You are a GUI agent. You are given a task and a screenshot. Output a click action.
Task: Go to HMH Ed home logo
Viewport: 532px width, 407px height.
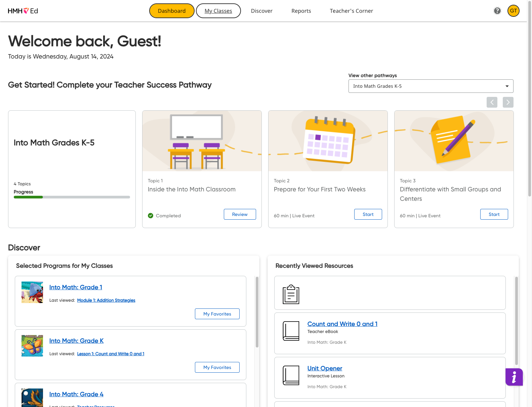click(x=23, y=11)
